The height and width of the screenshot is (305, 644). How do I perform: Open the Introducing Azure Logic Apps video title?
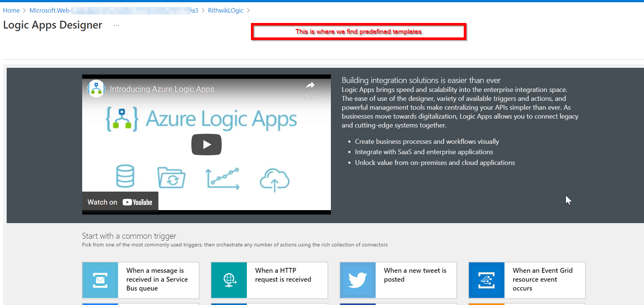[162, 89]
